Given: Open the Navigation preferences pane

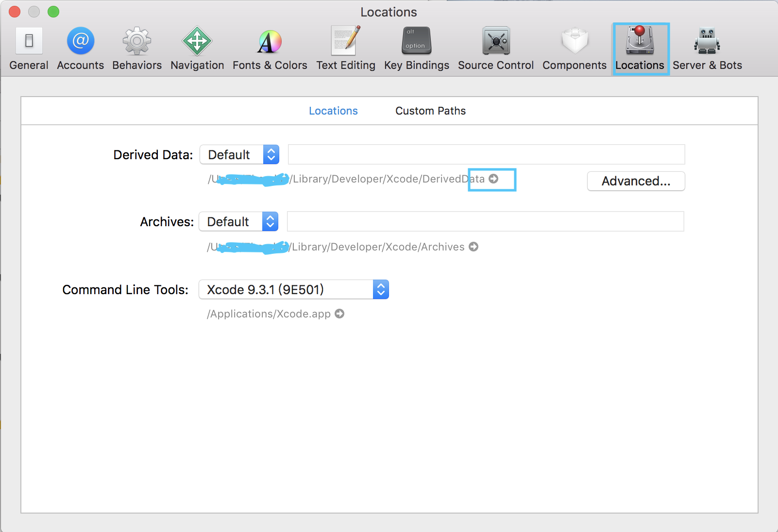Looking at the screenshot, I should [x=197, y=49].
